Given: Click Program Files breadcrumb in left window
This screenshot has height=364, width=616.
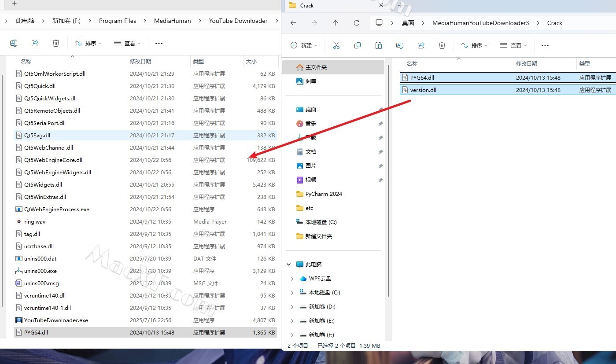Looking at the screenshot, I should [x=118, y=21].
